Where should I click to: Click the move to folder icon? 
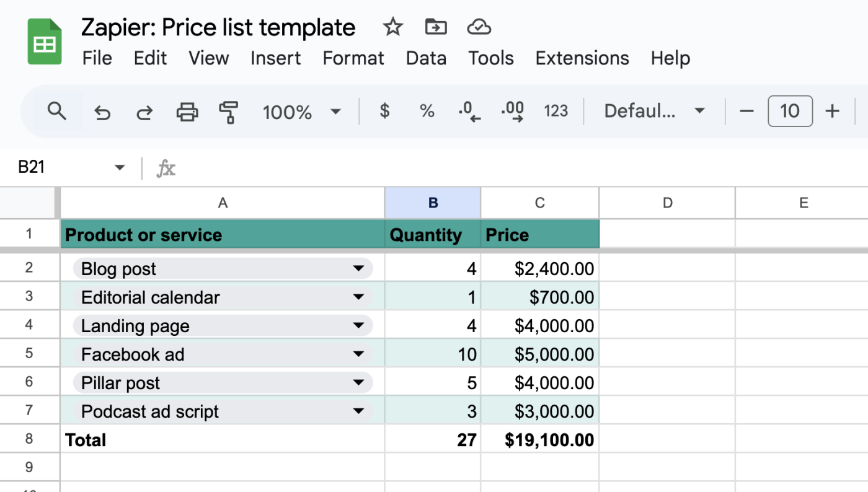coord(436,27)
